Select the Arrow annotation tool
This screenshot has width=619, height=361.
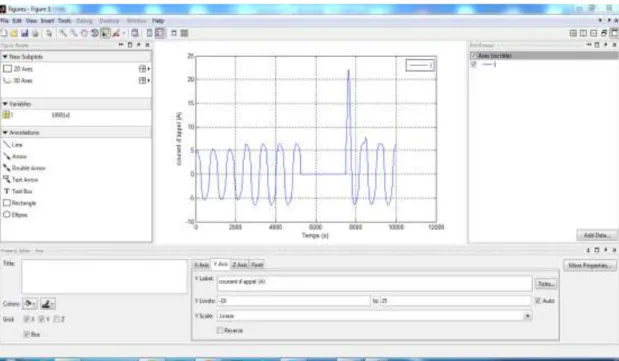point(15,156)
